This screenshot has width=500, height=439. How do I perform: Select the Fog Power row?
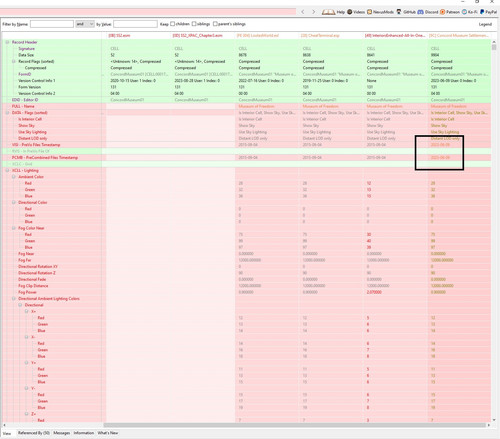tap(246, 292)
